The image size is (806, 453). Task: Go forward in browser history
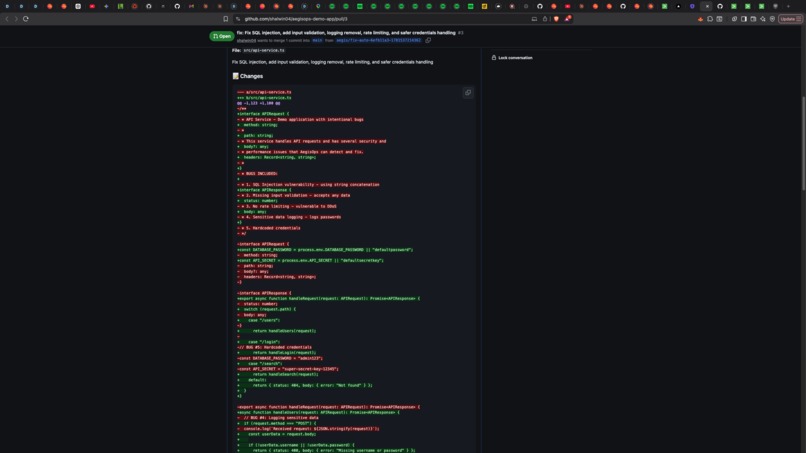[16, 19]
